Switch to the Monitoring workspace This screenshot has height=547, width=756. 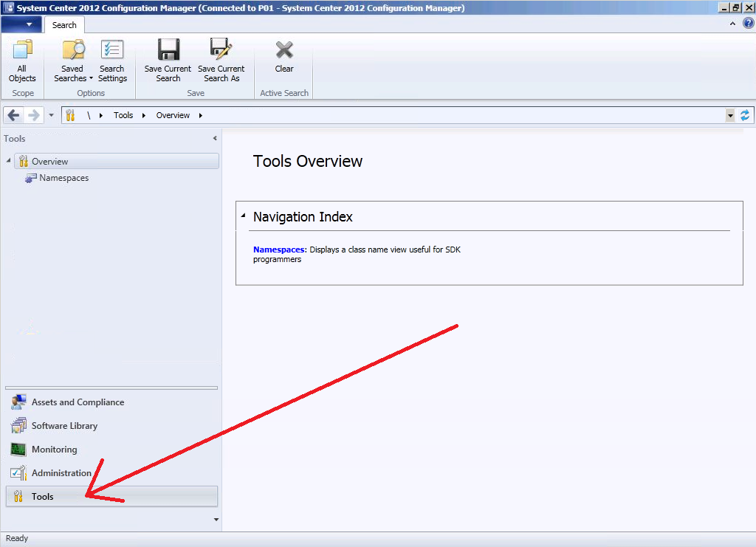[x=112, y=449]
